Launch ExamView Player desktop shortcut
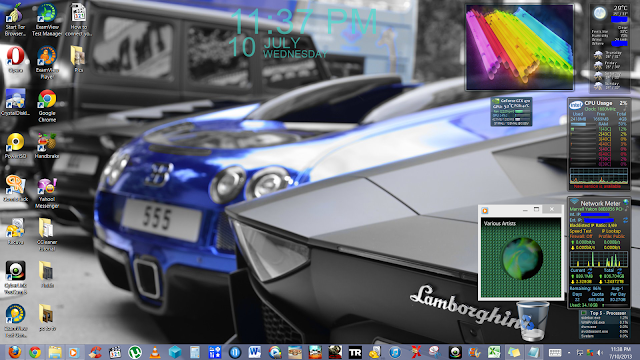 47,62
